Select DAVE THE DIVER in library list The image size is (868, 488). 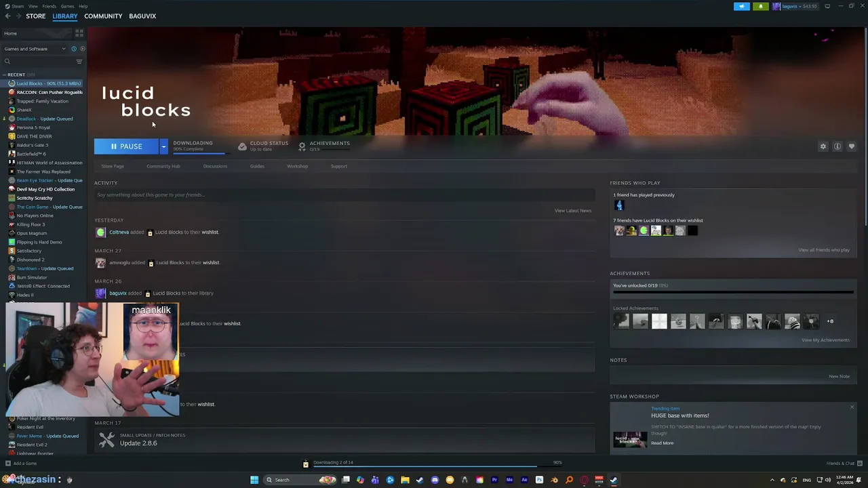pos(35,136)
